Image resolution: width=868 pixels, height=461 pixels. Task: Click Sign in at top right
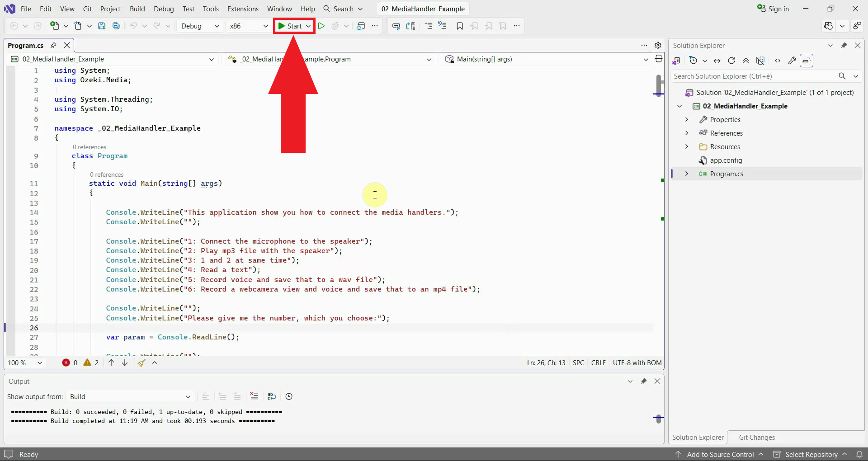click(773, 9)
